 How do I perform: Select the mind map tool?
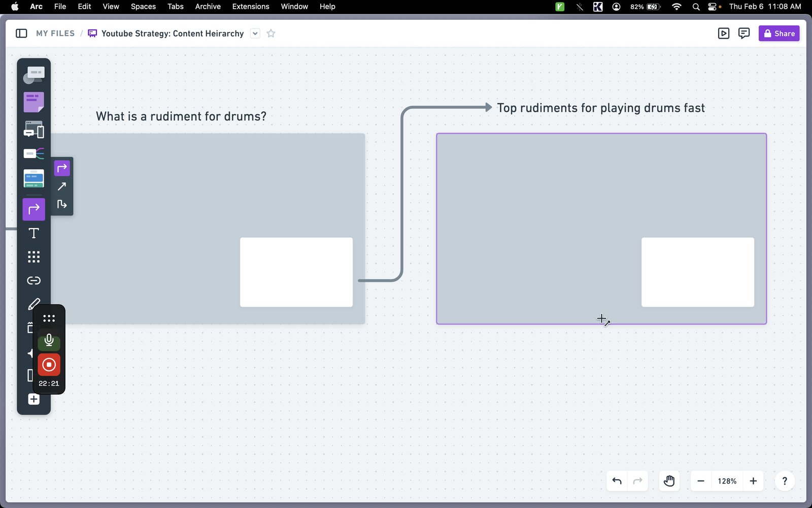(x=34, y=153)
